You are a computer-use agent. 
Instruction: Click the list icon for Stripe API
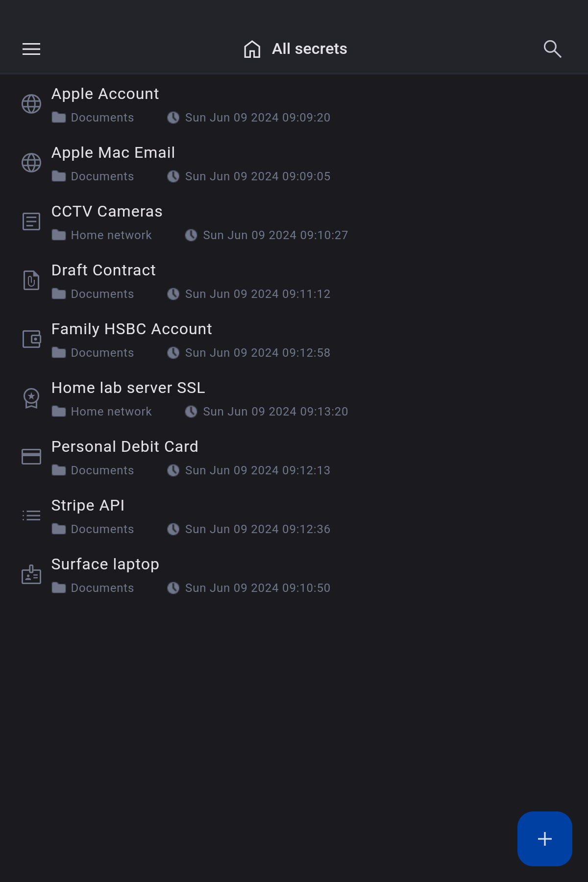(31, 515)
